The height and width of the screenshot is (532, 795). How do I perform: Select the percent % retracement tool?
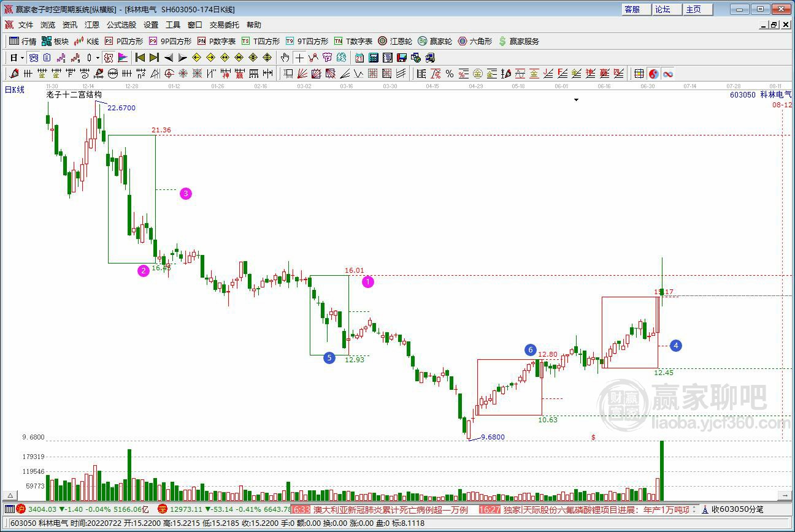[x=450, y=74]
